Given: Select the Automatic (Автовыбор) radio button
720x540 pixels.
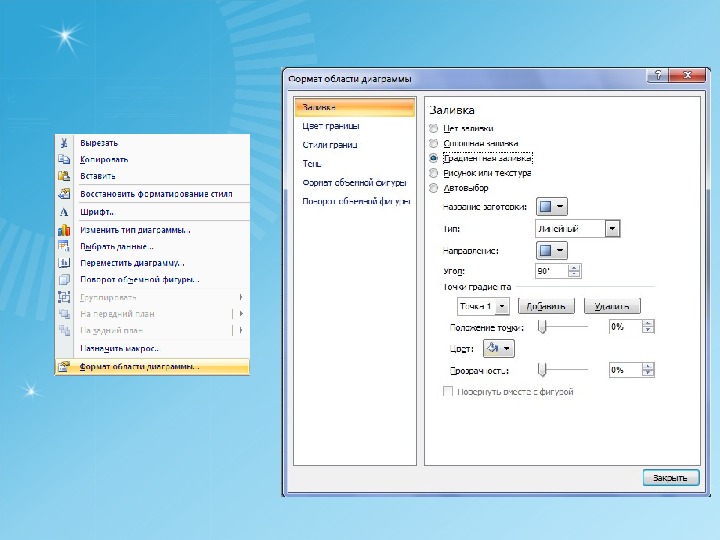Looking at the screenshot, I should 433,188.
